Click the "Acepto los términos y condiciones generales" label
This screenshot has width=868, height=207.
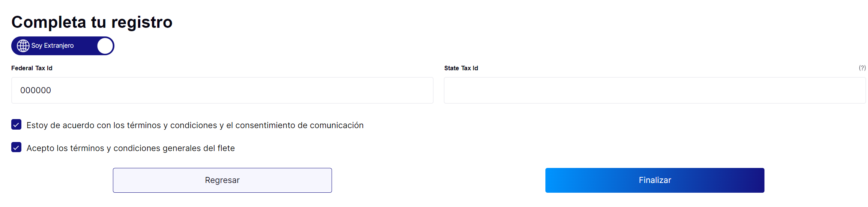click(131, 148)
